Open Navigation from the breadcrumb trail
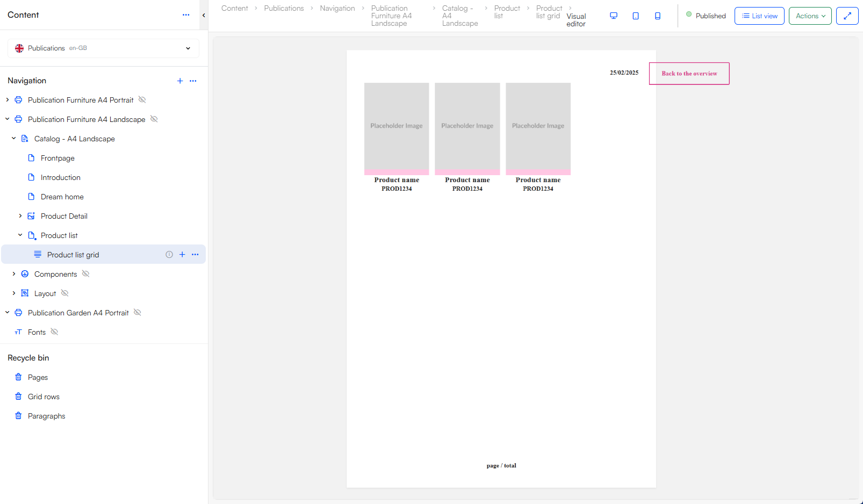 [337, 8]
